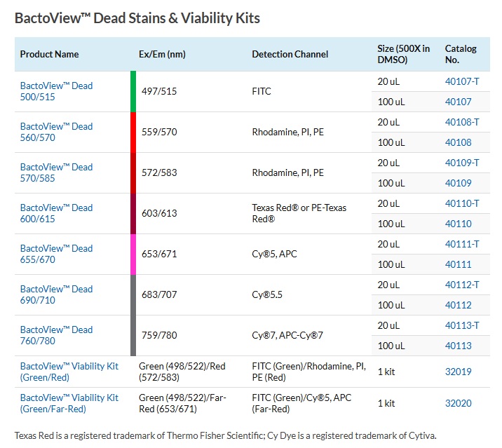Image resolution: width=502 pixels, height=448 pixels.
Task: Click catalog number 40112
Action: click(458, 305)
